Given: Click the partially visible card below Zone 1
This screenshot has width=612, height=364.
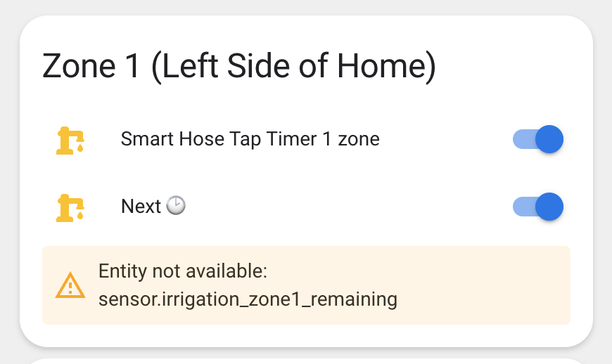Looking at the screenshot, I should (x=306, y=361).
